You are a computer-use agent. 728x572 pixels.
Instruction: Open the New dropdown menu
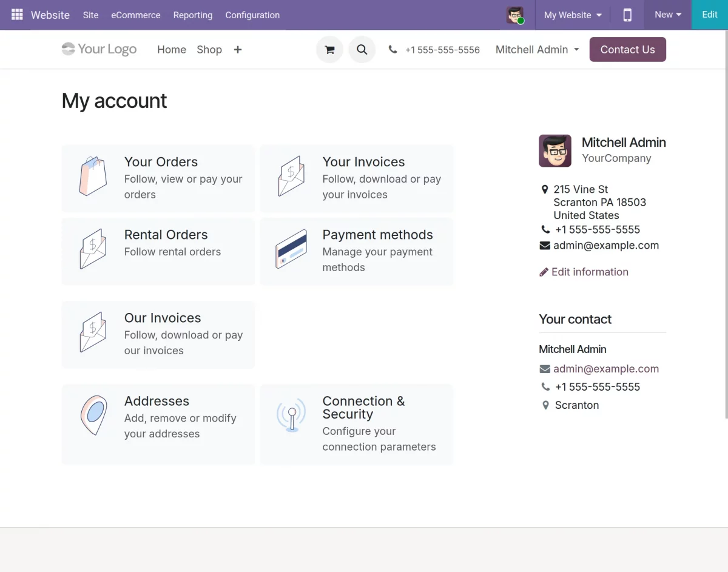click(668, 15)
